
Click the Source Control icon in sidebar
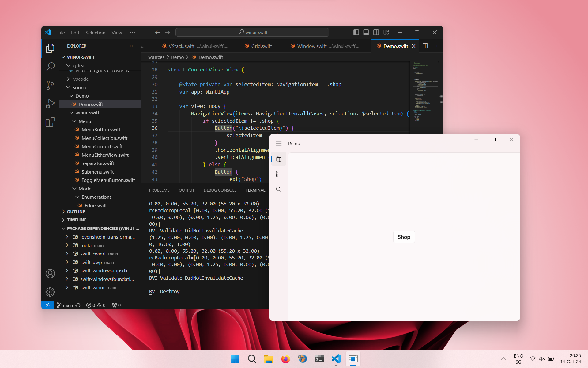(x=50, y=85)
